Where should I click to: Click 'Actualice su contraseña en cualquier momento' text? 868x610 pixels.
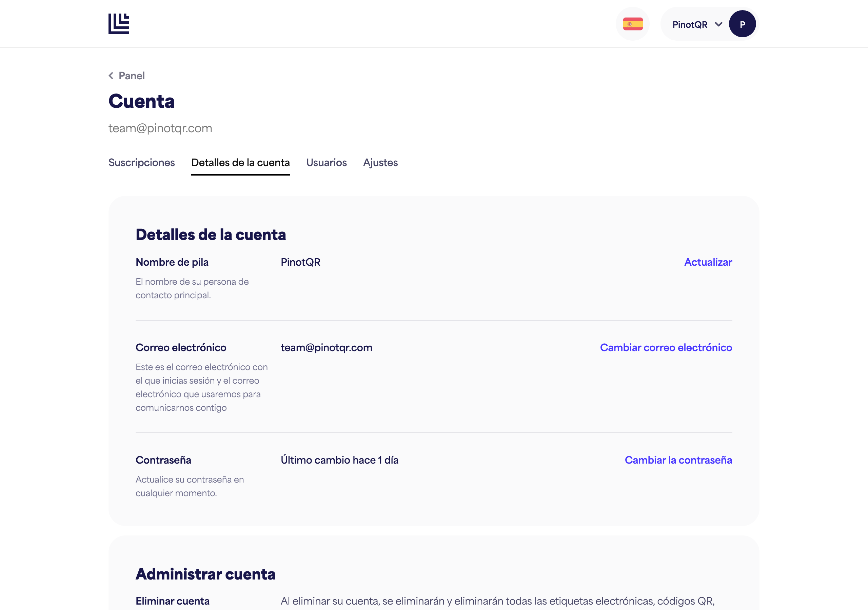pos(190,486)
